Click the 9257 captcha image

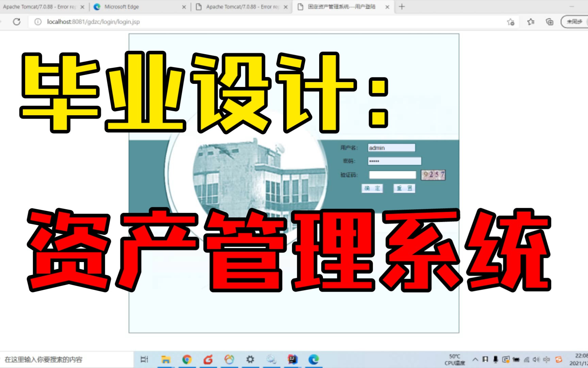(433, 174)
